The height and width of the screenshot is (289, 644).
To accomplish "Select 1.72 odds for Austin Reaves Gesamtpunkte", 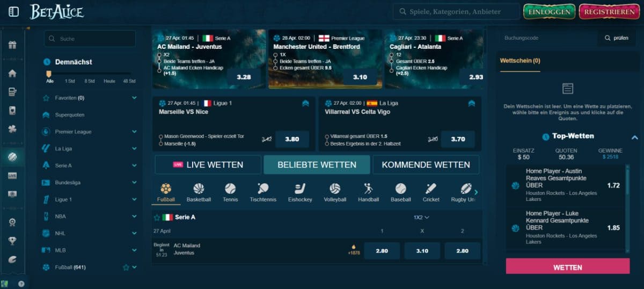I will pos(613,185).
